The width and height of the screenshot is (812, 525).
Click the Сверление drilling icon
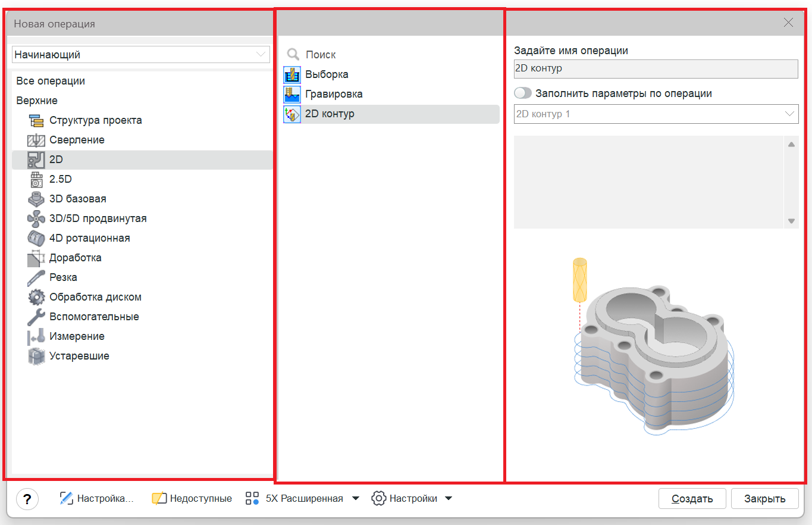36,140
